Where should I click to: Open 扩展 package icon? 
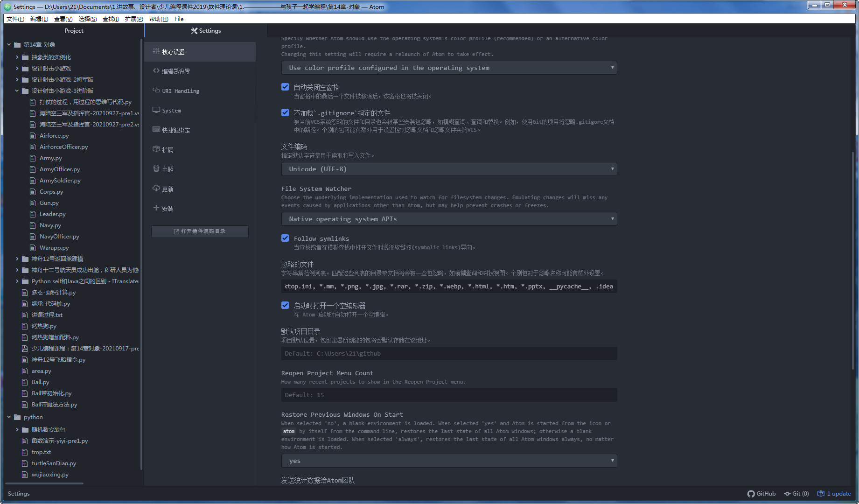(156, 149)
